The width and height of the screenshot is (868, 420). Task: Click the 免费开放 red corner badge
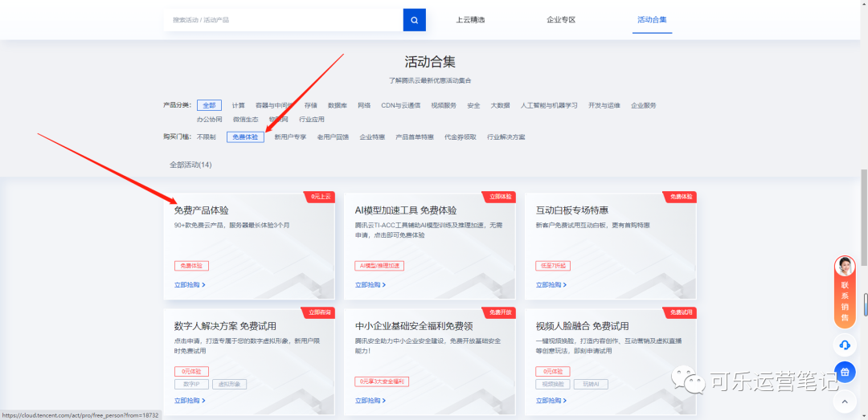tap(501, 312)
